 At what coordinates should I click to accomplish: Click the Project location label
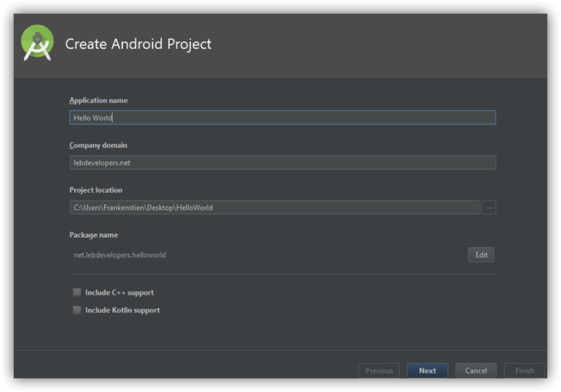(x=96, y=191)
